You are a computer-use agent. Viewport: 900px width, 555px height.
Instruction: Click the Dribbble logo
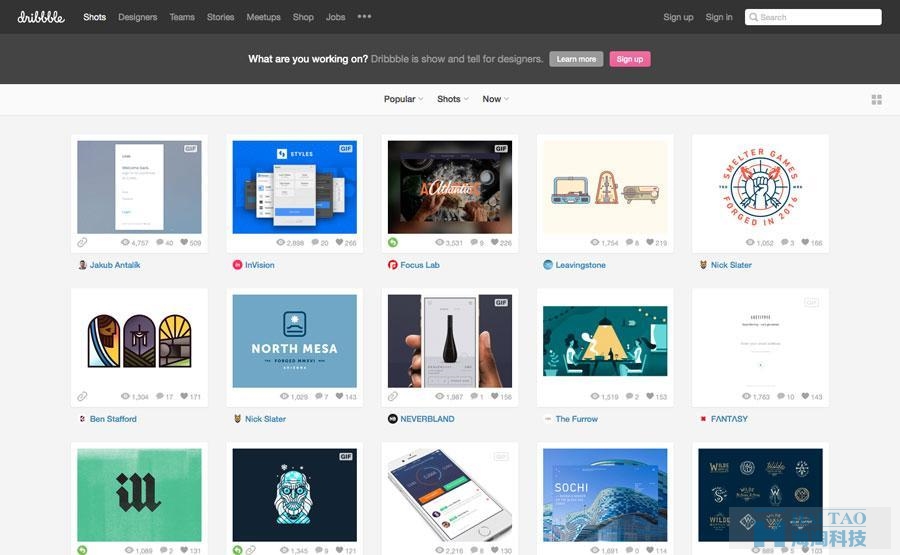pos(41,17)
